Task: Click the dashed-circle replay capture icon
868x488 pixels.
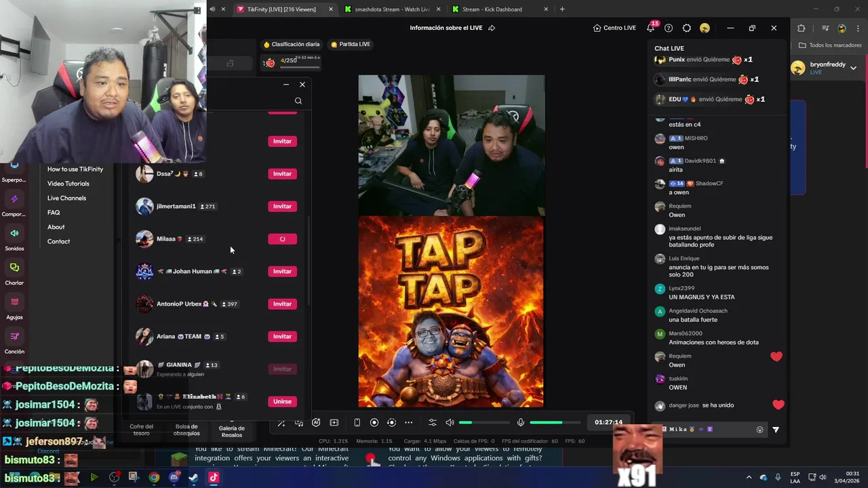Action: [x=391, y=422]
